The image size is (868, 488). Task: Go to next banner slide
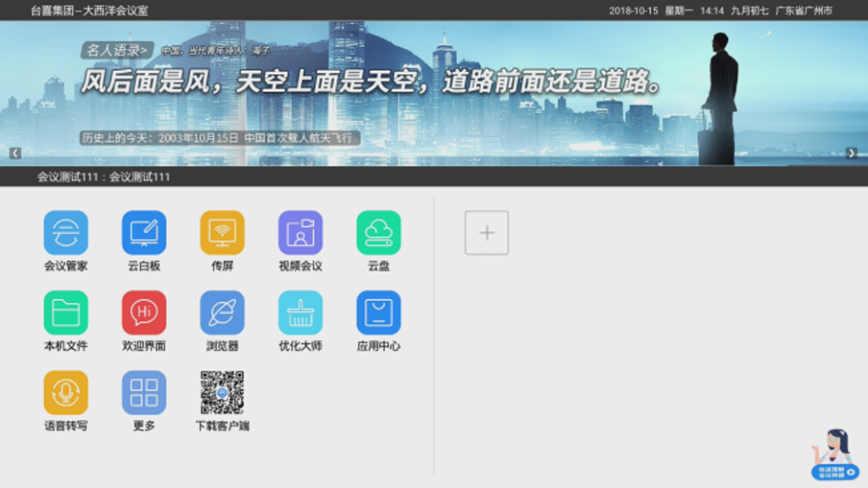[x=852, y=153]
